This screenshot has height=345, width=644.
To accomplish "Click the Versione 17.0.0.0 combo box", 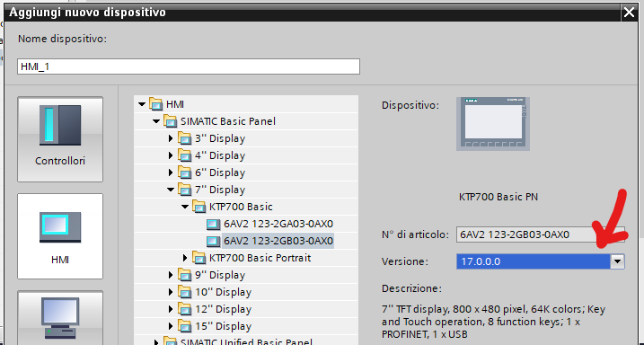I will pyautogui.click(x=541, y=261).
